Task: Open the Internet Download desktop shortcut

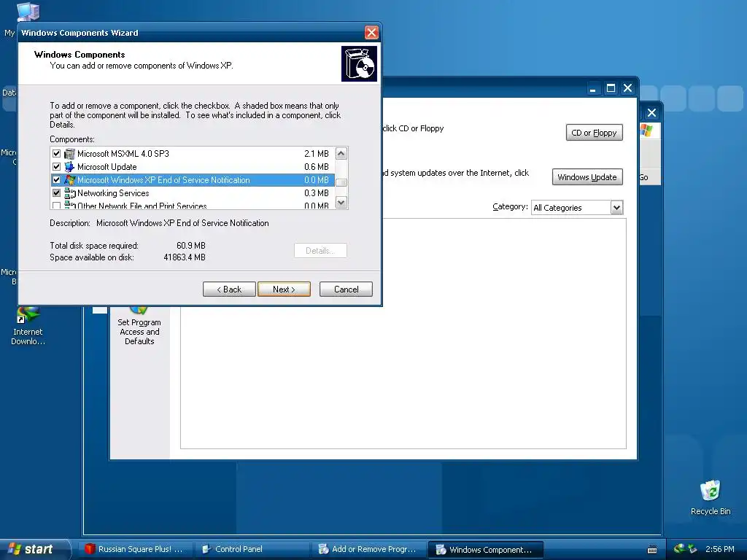Action: (x=28, y=327)
